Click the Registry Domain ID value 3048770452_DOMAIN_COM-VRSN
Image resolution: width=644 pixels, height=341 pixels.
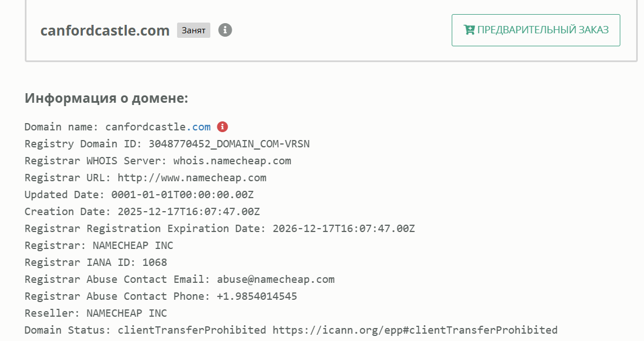[229, 144]
